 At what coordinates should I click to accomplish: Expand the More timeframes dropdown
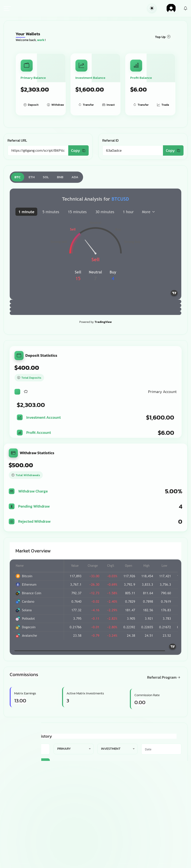tap(148, 212)
